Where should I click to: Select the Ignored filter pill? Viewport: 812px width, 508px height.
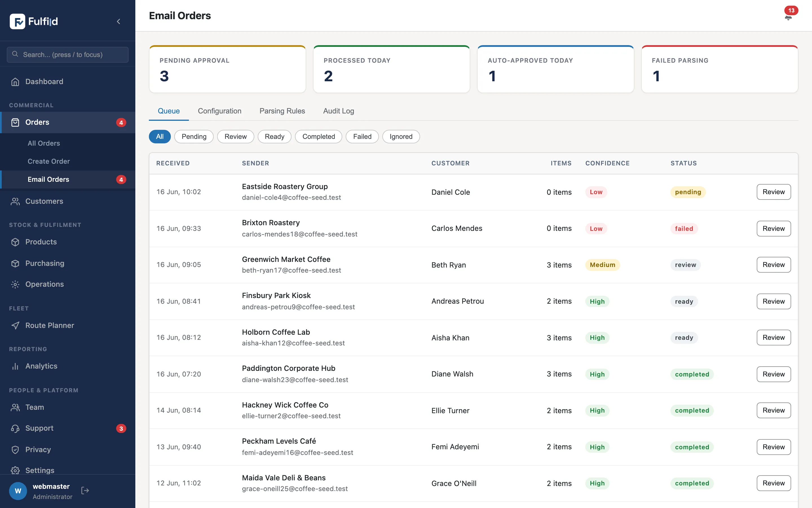coord(401,136)
